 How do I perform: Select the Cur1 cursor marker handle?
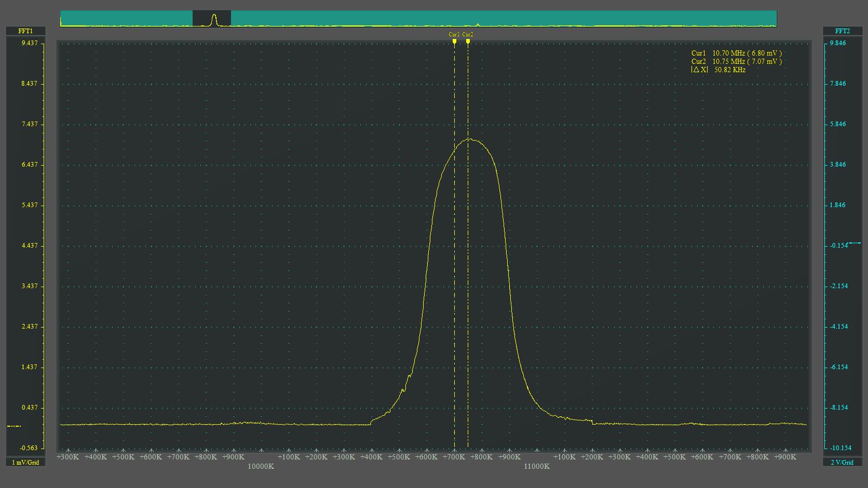(x=454, y=40)
